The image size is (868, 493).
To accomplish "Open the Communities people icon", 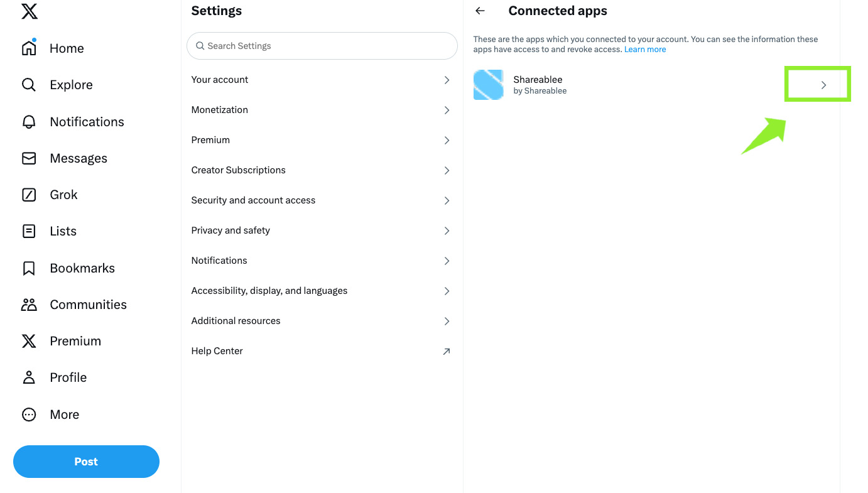I will pos(29,305).
